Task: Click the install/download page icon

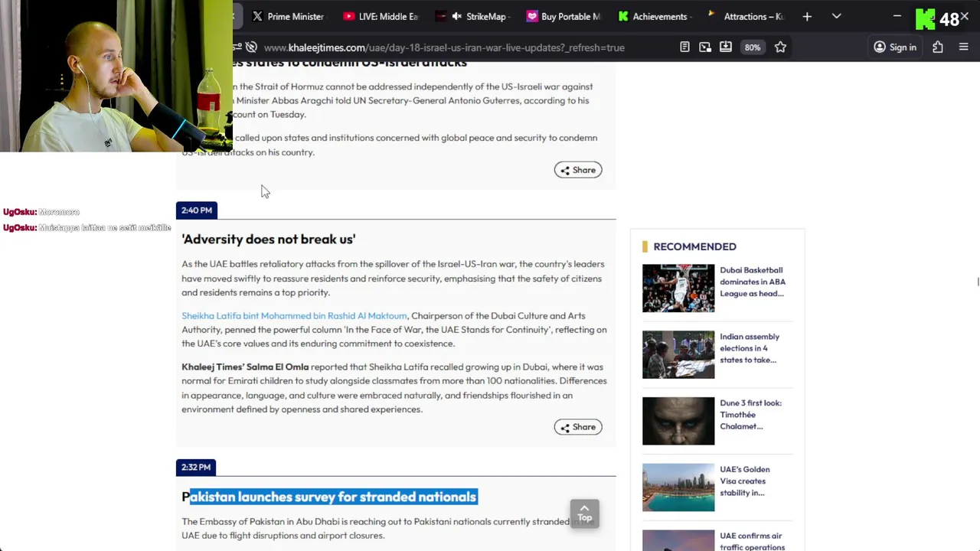Action: [x=726, y=47]
